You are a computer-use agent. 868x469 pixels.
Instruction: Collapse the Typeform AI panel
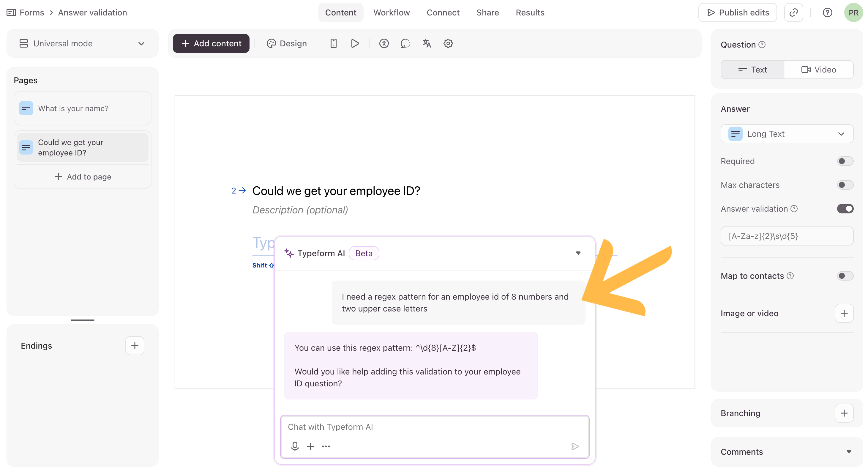tap(578, 253)
